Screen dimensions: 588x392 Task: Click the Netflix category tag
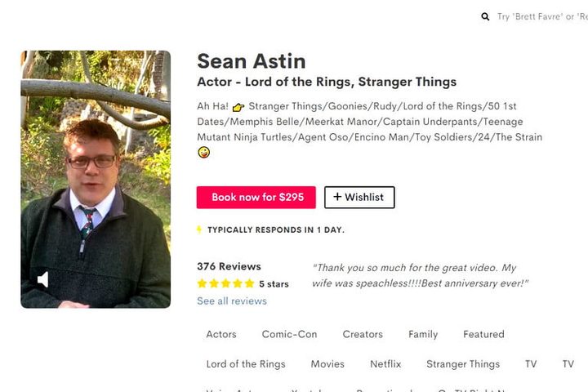click(385, 364)
